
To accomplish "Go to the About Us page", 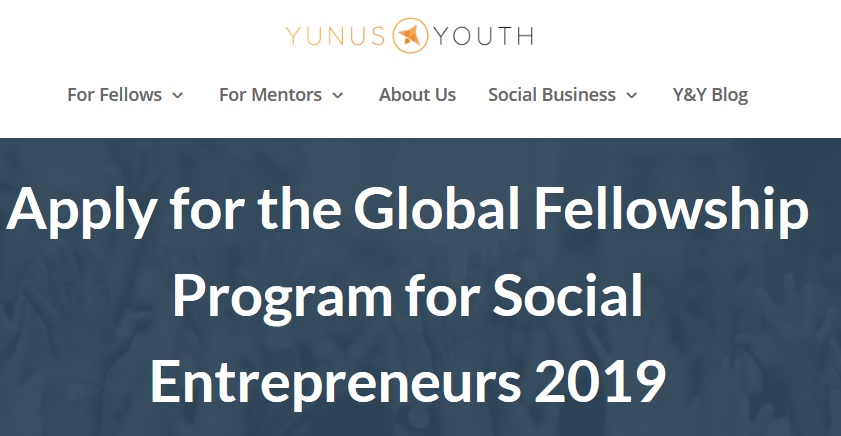I will click(417, 95).
